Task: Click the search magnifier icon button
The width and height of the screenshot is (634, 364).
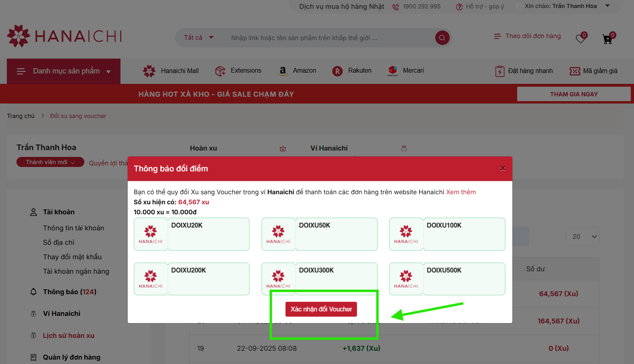Action: [442, 38]
